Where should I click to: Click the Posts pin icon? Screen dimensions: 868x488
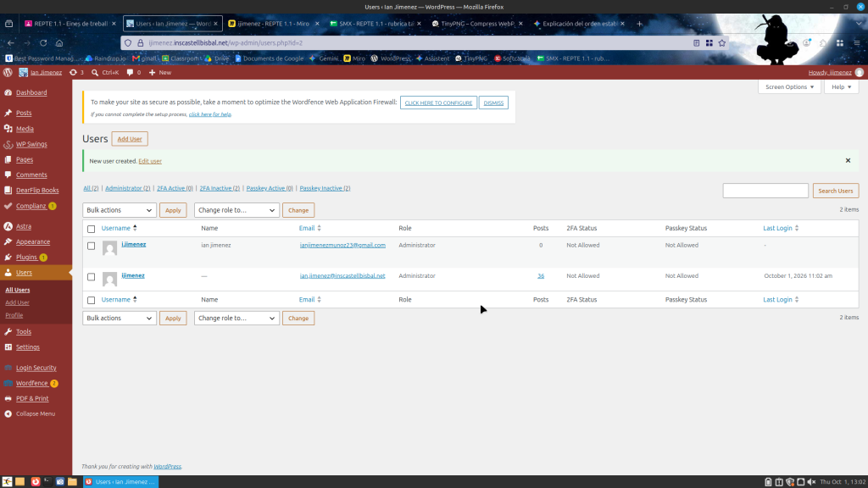(8, 113)
